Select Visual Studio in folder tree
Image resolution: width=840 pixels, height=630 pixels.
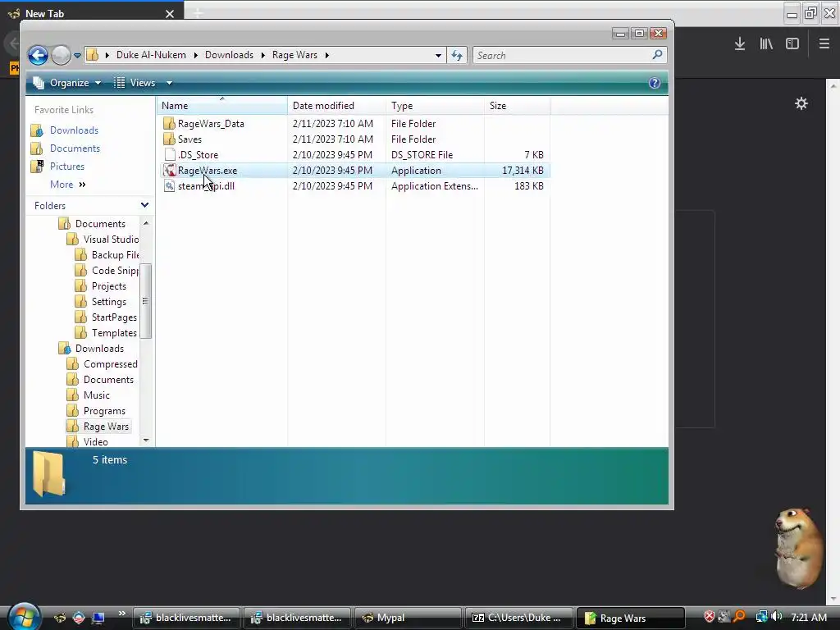tap(111, 240)
